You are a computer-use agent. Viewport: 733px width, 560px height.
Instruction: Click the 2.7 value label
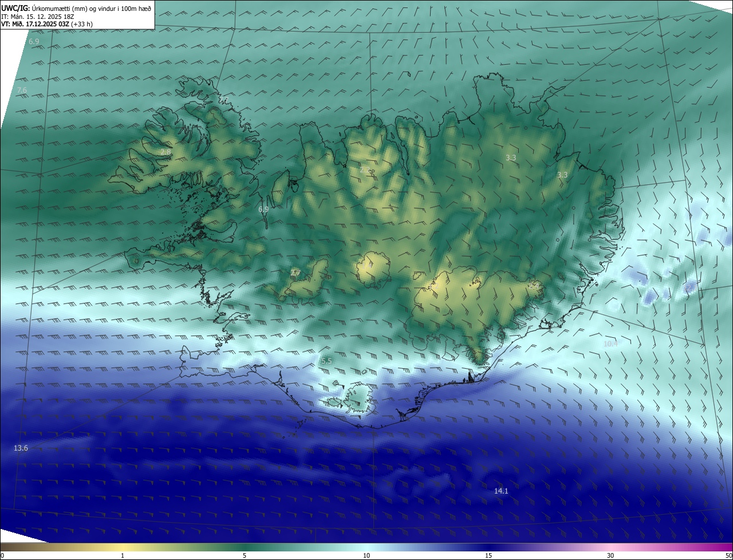295,273
